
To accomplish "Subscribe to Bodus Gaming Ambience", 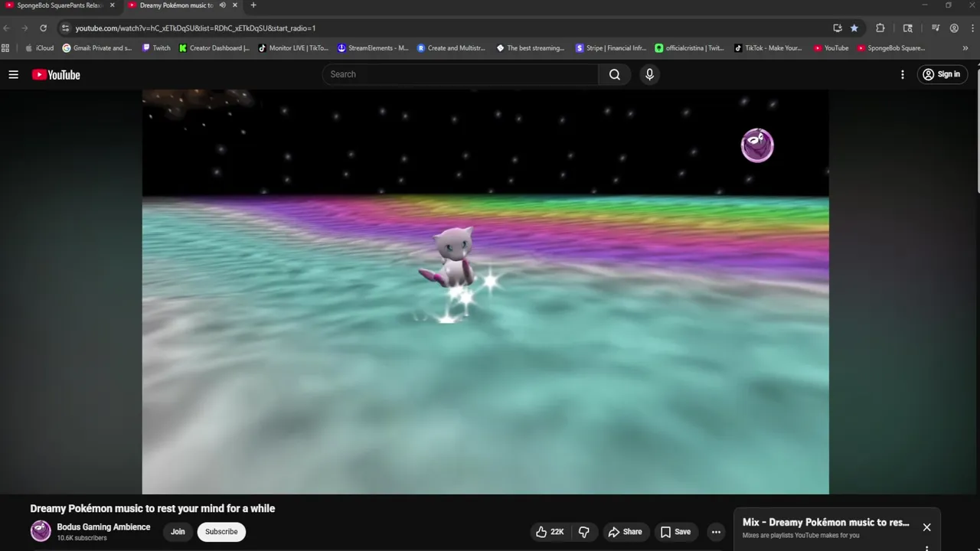I will click(221, 532).
